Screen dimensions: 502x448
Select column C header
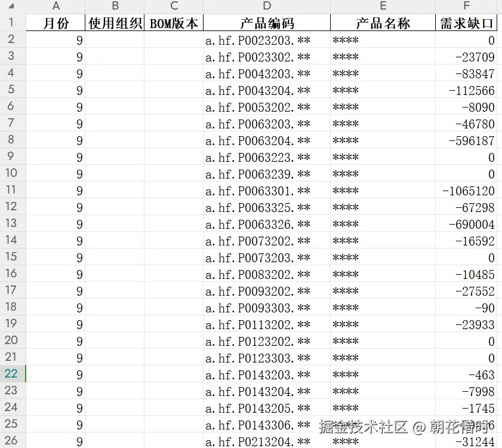pos(174,6)
